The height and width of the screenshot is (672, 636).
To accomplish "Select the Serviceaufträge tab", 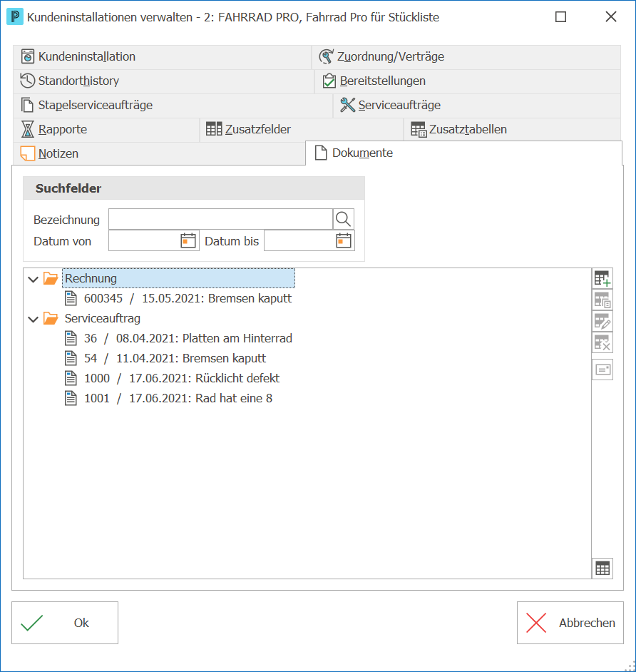I will click(x=477, y=106).
